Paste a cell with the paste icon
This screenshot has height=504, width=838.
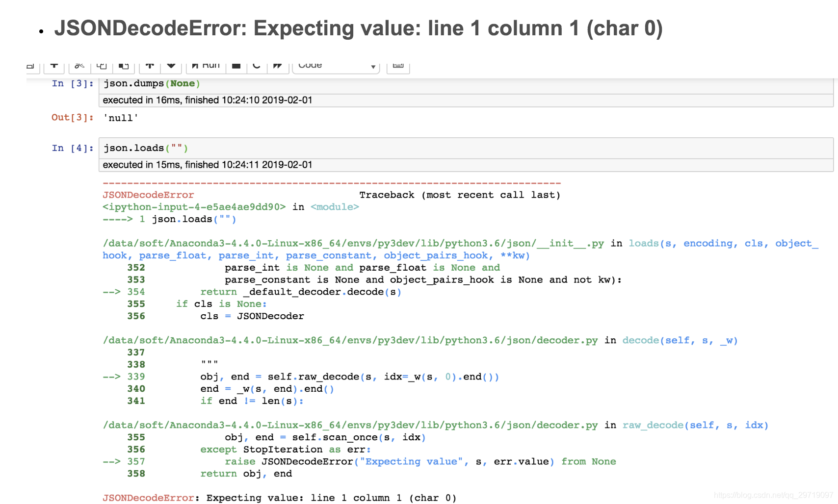124,66
